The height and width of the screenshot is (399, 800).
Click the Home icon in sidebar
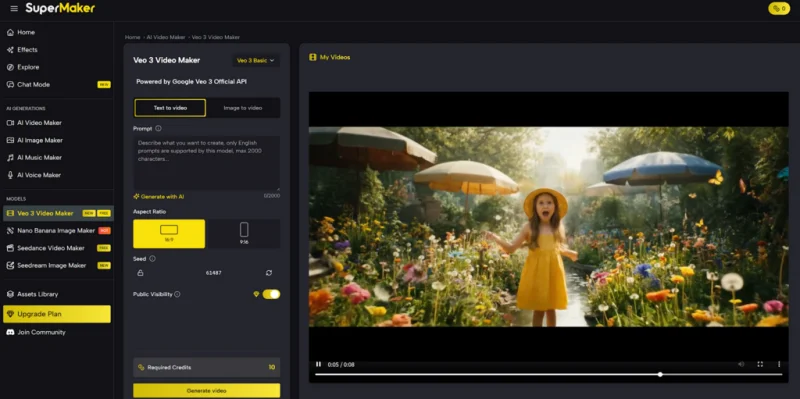10,32
